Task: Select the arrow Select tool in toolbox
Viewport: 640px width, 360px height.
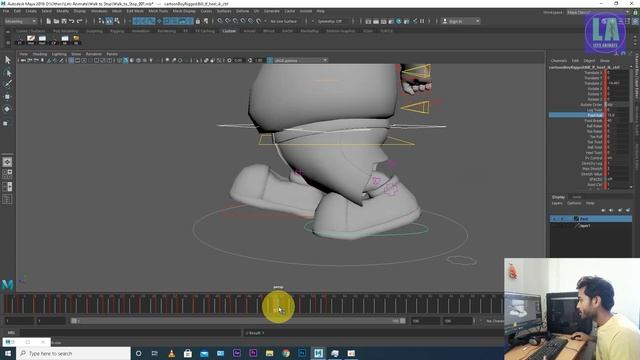Action: pyautogui.click(x=7, y=60)
